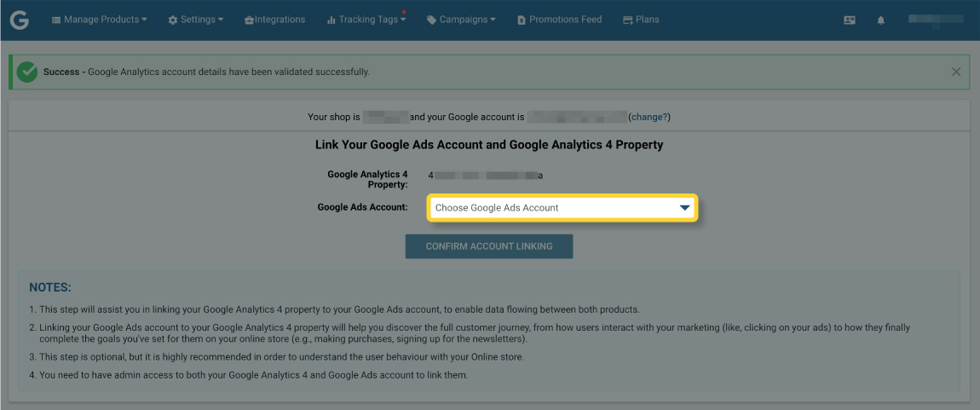Click the Google Analytics 4 Property label
This screenshot has height=410, width=980.
367,179
